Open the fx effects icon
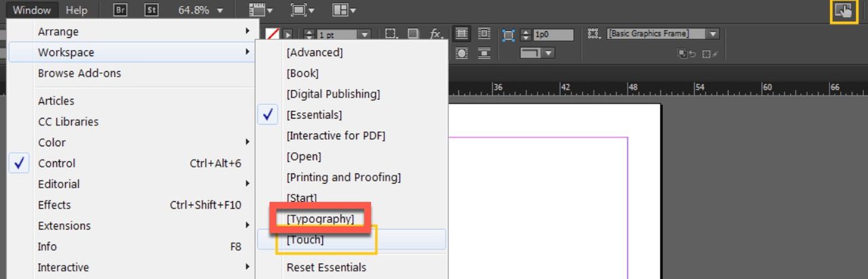This screenshot has width=868, height=279. (437, 34)
